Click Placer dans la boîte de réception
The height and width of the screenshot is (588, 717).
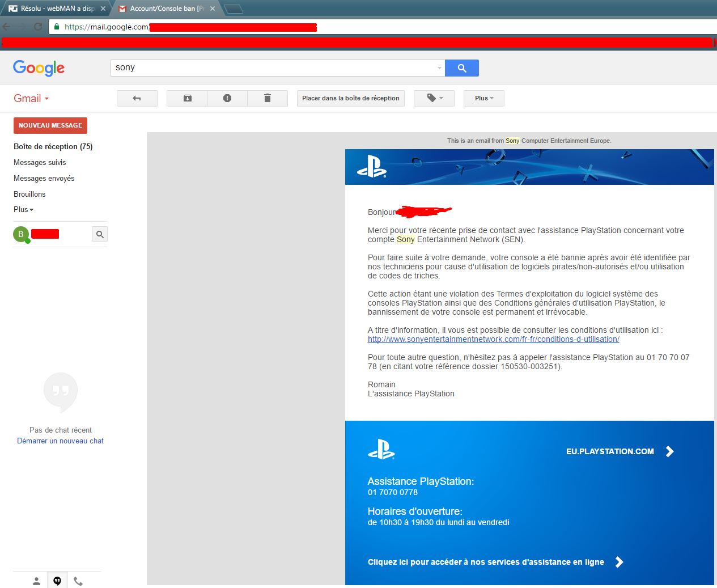coord(351,98)
